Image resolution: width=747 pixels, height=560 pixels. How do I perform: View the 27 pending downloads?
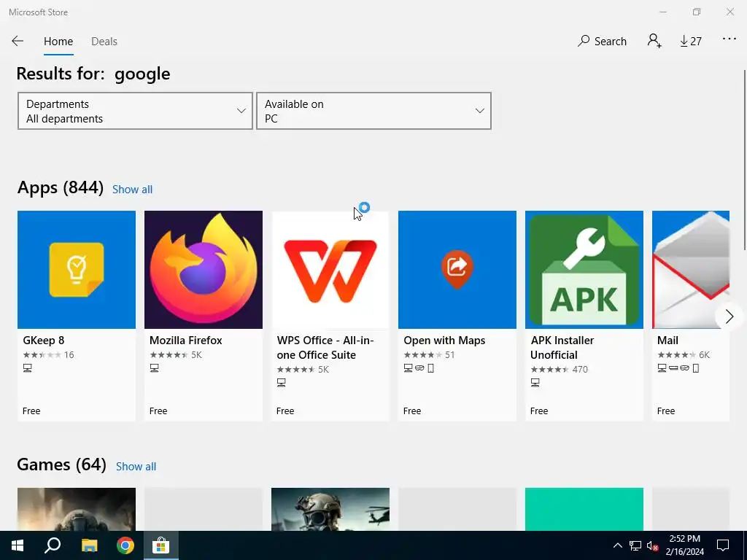click(691, 42)
